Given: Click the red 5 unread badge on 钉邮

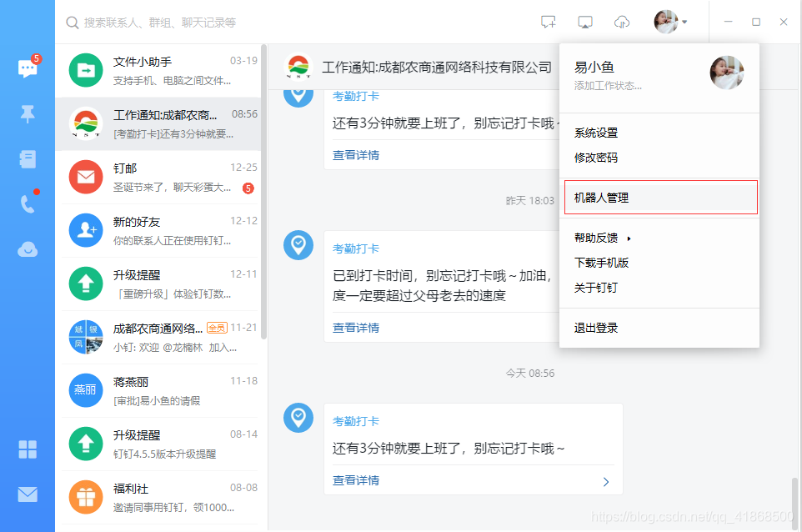Looking at the screenshot, I should [x=248, y=188].
